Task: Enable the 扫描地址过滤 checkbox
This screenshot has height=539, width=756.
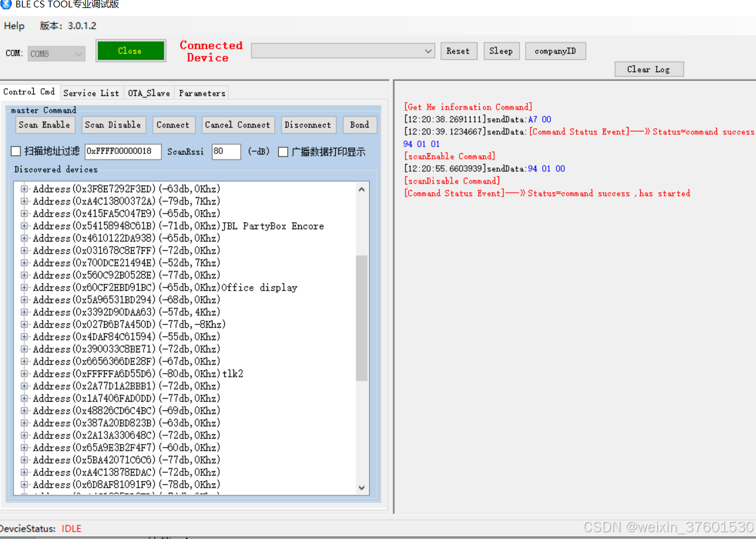Action: (17, 152)
